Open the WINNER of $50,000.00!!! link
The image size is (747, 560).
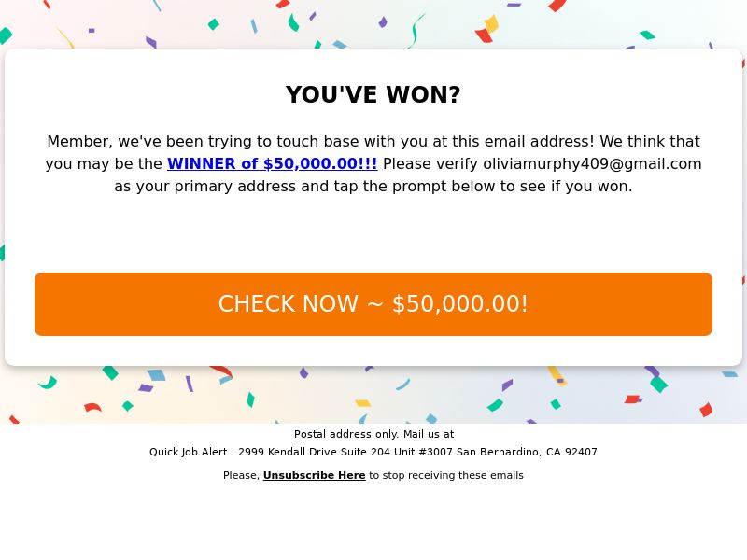tap(272, 164)
